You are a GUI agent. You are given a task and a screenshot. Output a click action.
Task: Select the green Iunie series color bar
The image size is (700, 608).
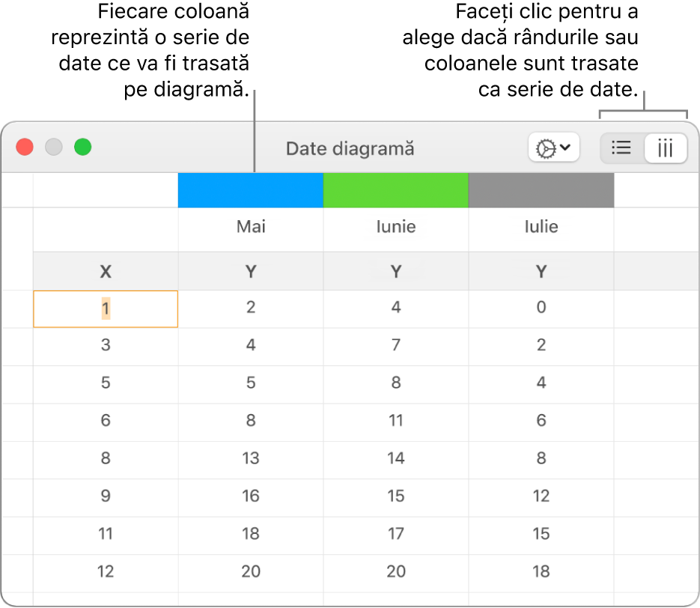click(x=395, y=190)
